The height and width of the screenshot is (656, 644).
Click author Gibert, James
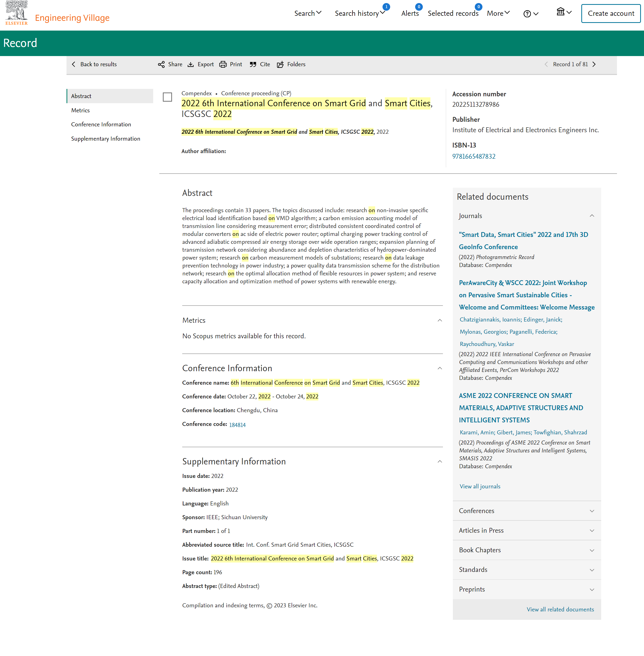click(x=514, y=433)
